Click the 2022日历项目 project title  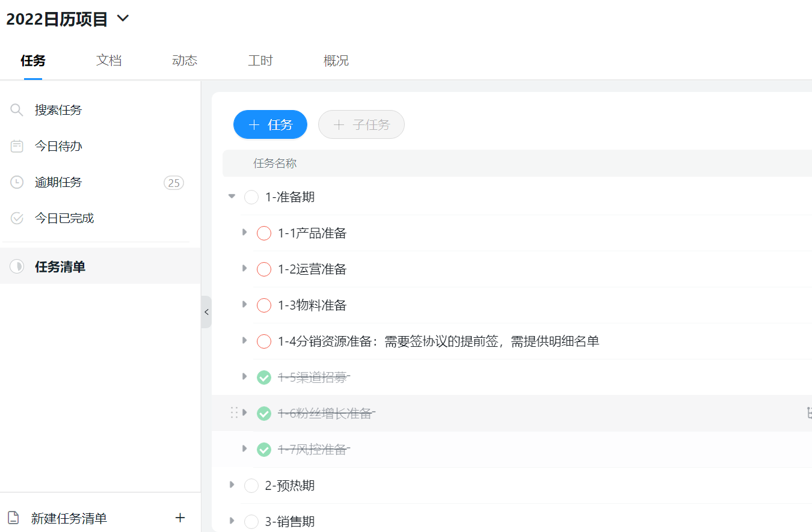[x=57, y=19]
